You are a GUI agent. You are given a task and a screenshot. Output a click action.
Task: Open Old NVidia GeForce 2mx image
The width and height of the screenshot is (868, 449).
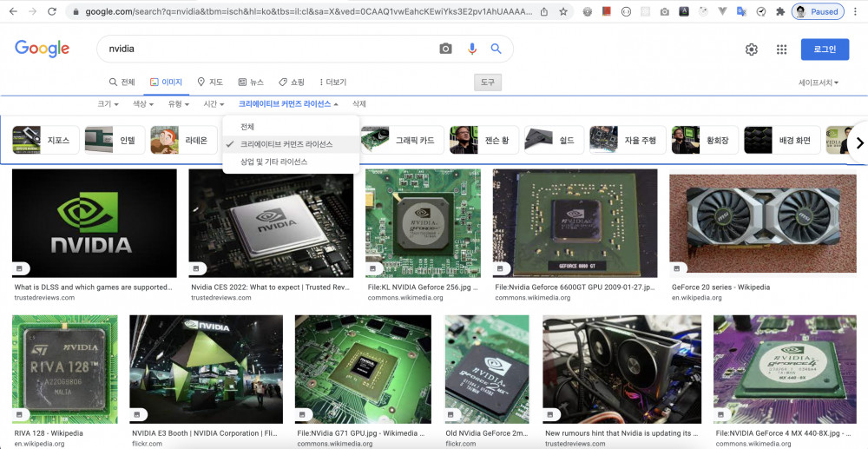(487, 369)
